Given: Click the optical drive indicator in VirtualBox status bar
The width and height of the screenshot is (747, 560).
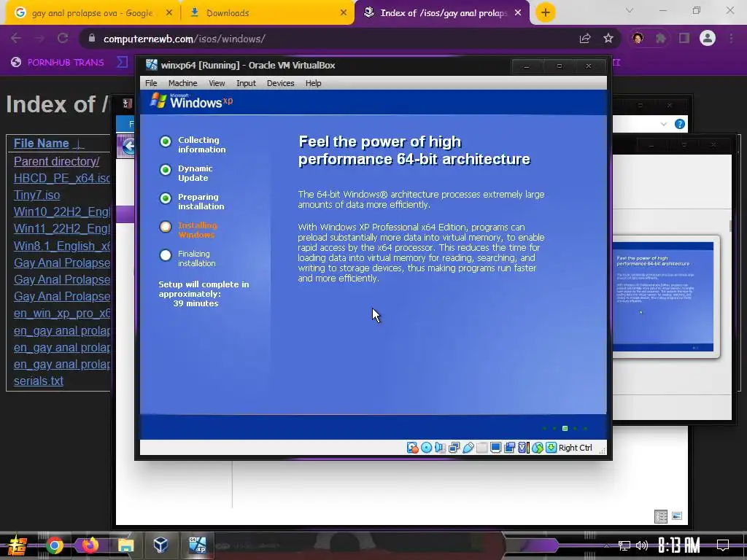Looking at the screenshot, I should tap(426, 448).
